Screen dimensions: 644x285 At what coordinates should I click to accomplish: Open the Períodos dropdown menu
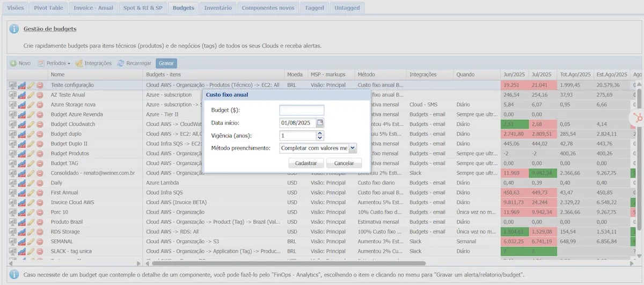[54, 63]
